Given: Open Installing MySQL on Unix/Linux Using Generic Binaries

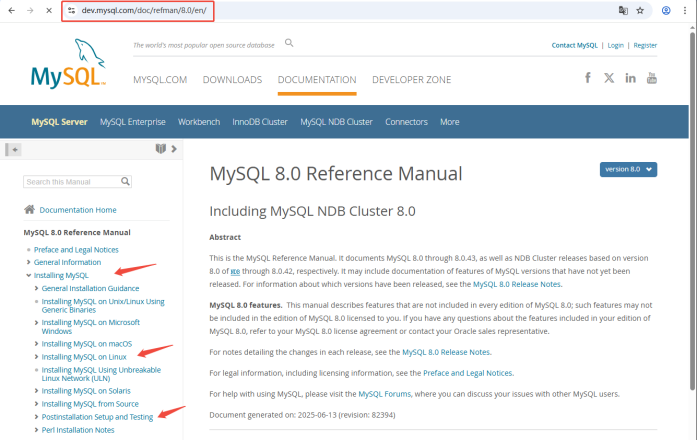Looking at the screenshot, I should (x=103, y=306).
